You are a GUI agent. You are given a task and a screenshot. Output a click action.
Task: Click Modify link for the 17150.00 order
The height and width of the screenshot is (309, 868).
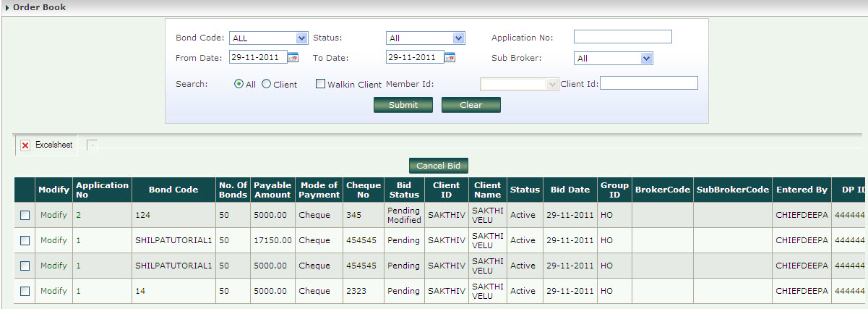pyautogui.click(x=53, y=240)
